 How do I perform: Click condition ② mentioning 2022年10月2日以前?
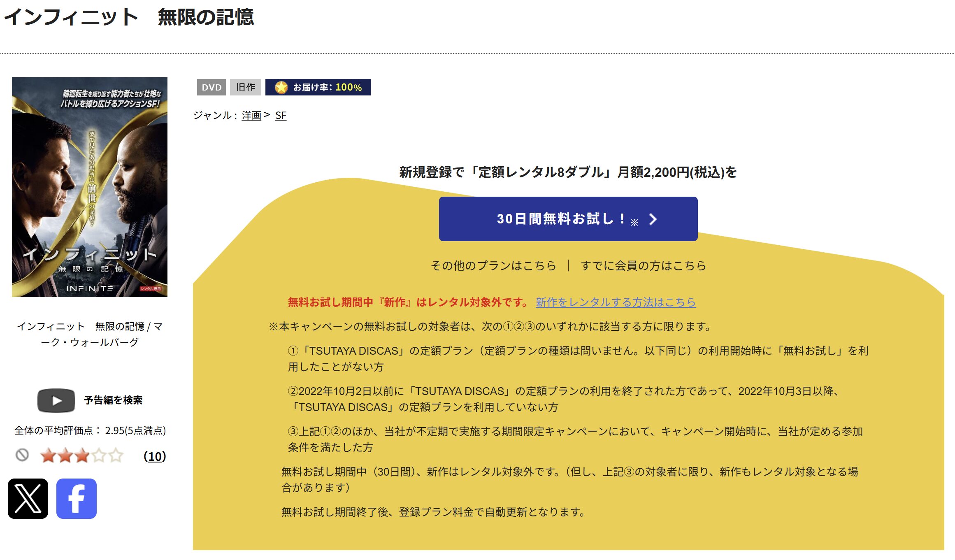564,399
